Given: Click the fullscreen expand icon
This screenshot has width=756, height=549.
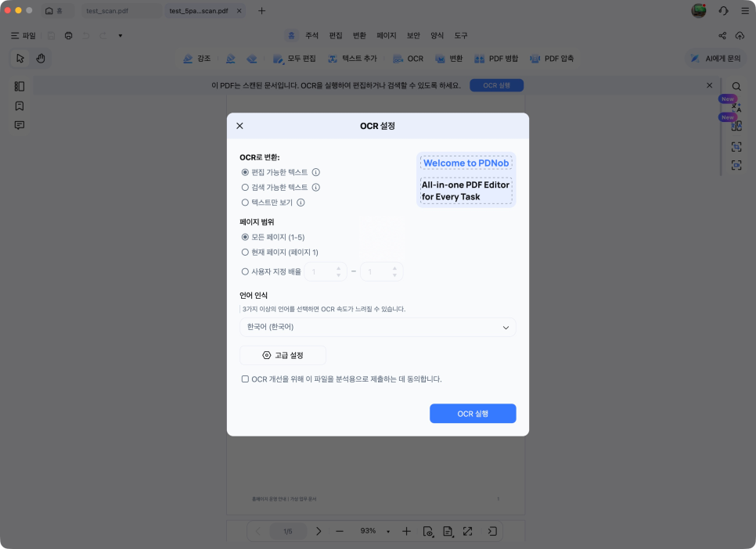Looking at the screenshot, I should point(468,531).
